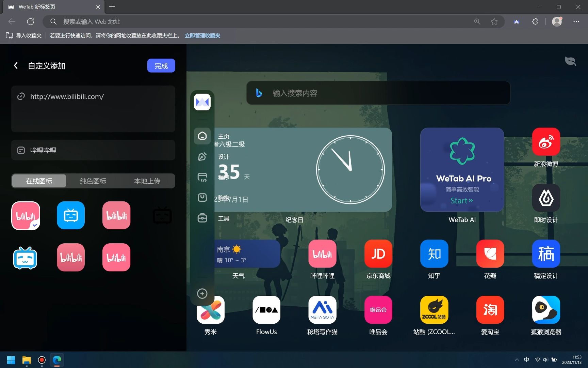This screenshot has width=588, height=368.
Task: Select the 程序 code sidebar icon
Action: pyautogui.click(x=202, y=177)
